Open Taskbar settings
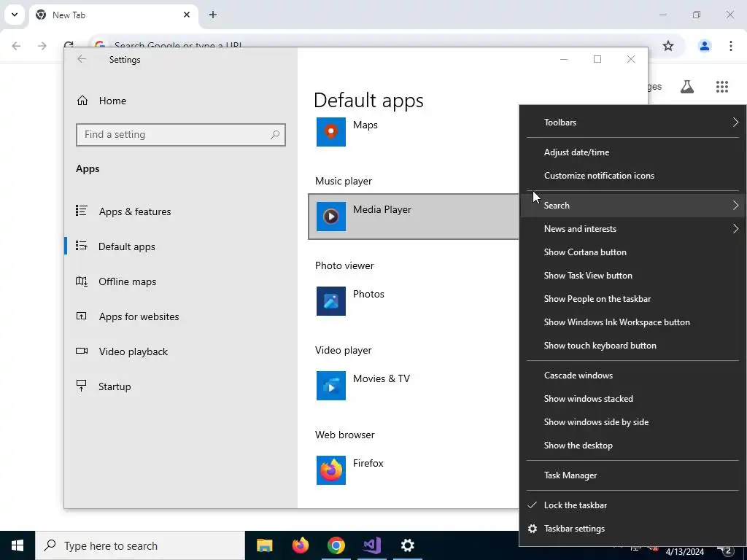Viewport: 747px width, 560px height. pos(632,529)
